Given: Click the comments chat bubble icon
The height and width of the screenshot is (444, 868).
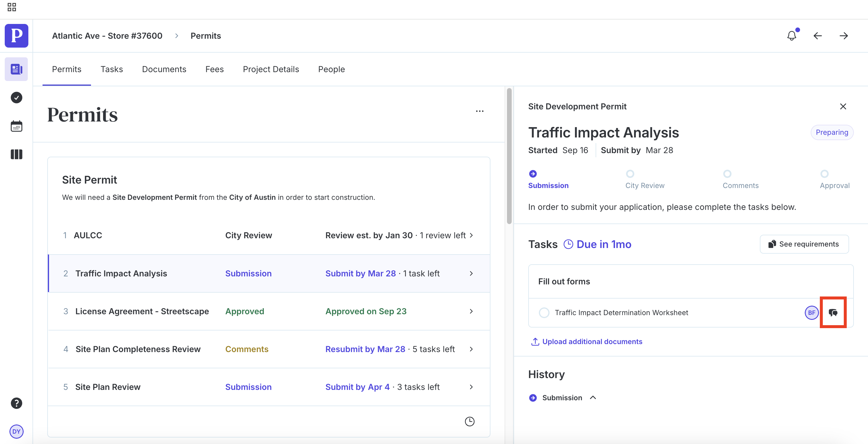Looking at the screenshot, I should pos(833,312).
